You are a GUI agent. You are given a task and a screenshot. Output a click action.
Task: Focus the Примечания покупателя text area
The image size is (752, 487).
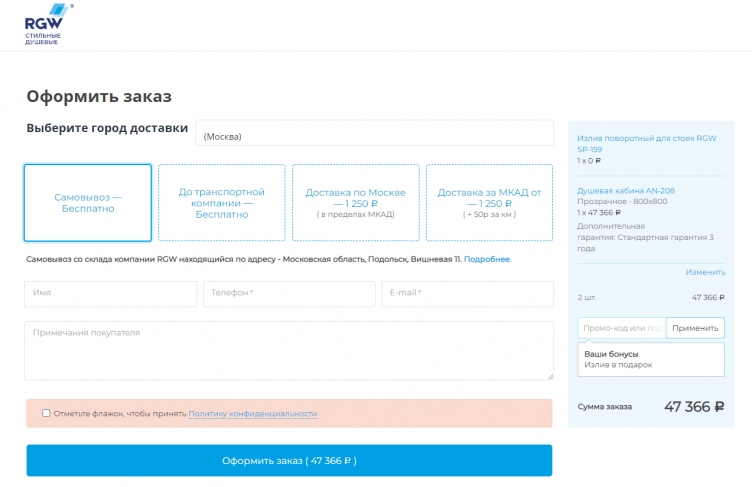click(289, 351)
